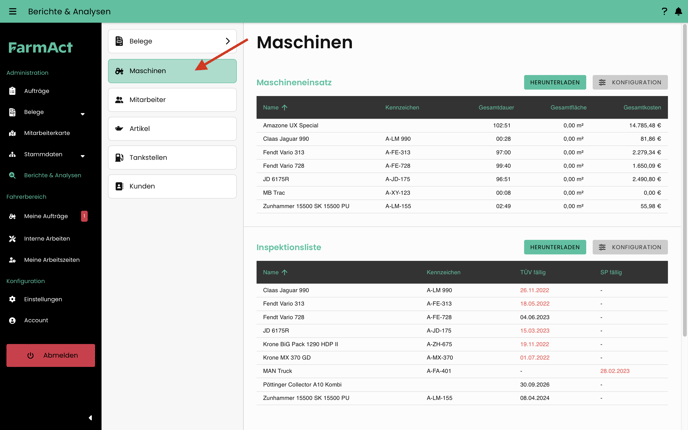Click the overdue date 26.11.2022
The height and width of the screenshot is (430, 688).
click(534, 290)
